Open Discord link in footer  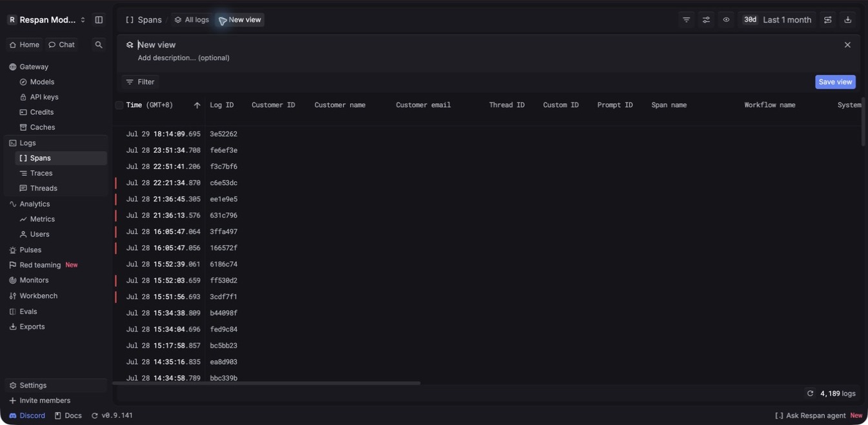(x=27, y=415)
